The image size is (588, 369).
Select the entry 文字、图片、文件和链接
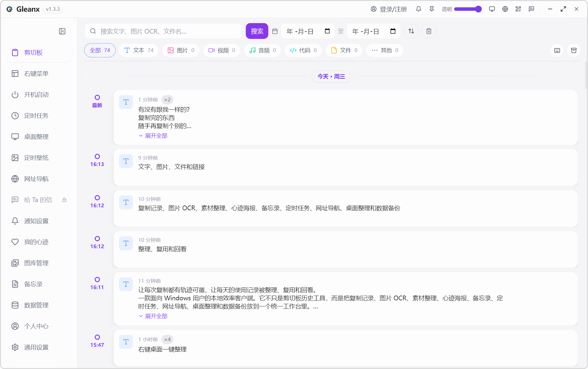click(345, 167)
